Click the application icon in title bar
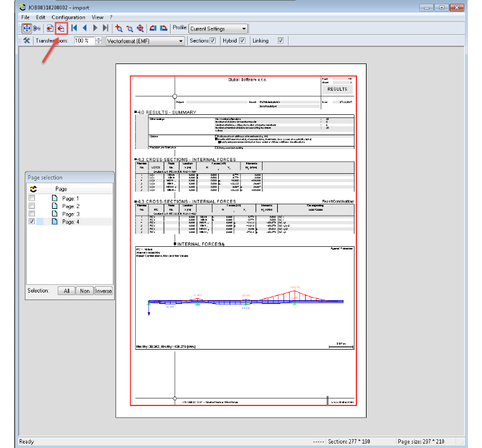The height and width of the screenshot is (448, 482). pos(22,7)
